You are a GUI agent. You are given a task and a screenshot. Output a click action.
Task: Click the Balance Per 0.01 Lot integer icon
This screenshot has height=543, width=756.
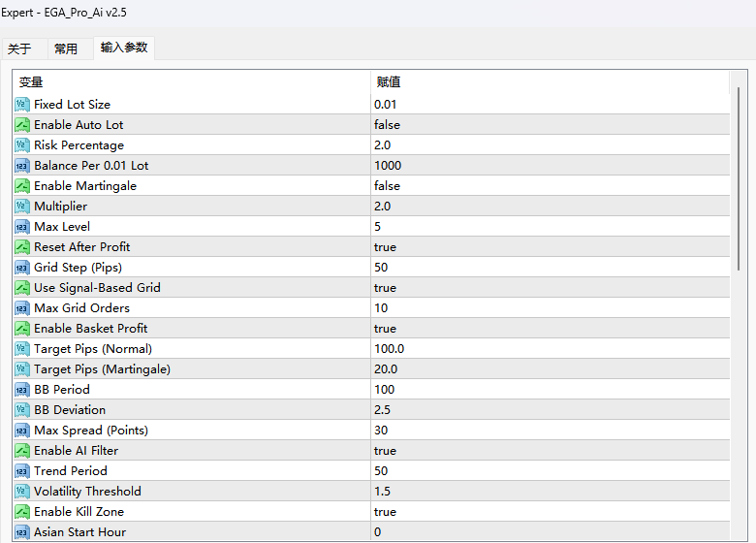22,166
